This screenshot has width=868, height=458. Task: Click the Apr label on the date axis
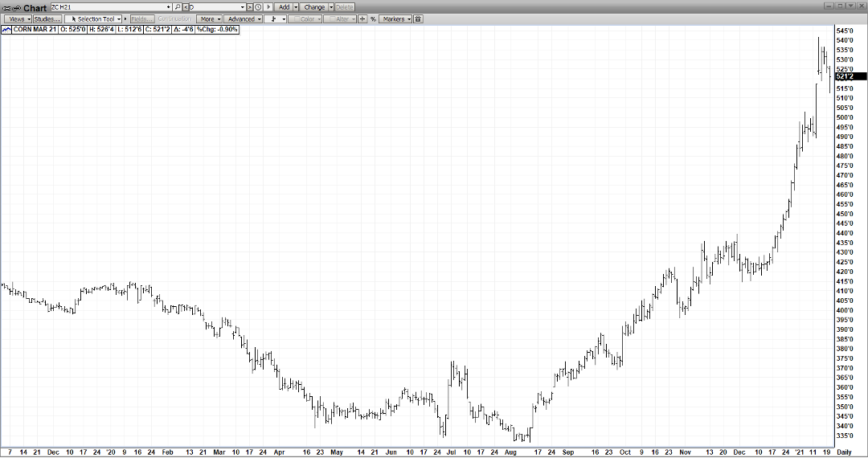(279, 452)
